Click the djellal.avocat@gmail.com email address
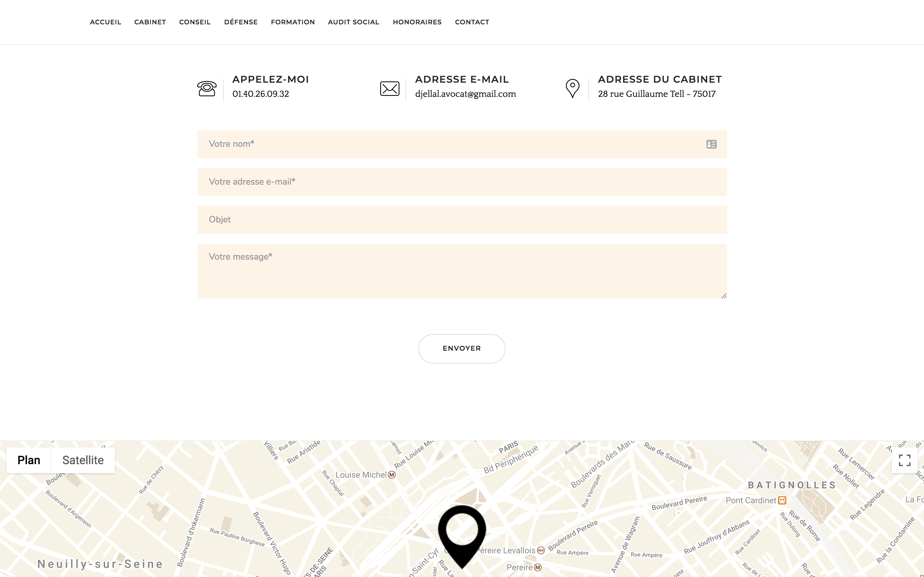924x577 pixels. tap(465, 94)
